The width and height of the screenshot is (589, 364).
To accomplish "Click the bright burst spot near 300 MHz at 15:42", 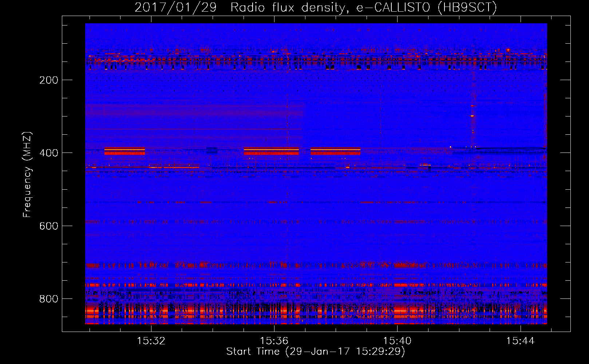I will (x=472, y=116).
